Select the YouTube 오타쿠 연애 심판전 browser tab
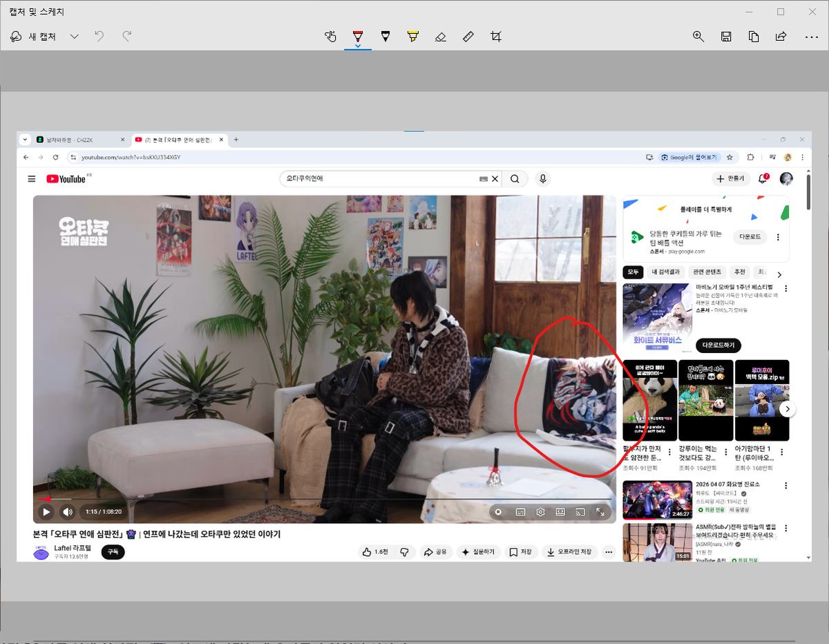 (180, 140)
